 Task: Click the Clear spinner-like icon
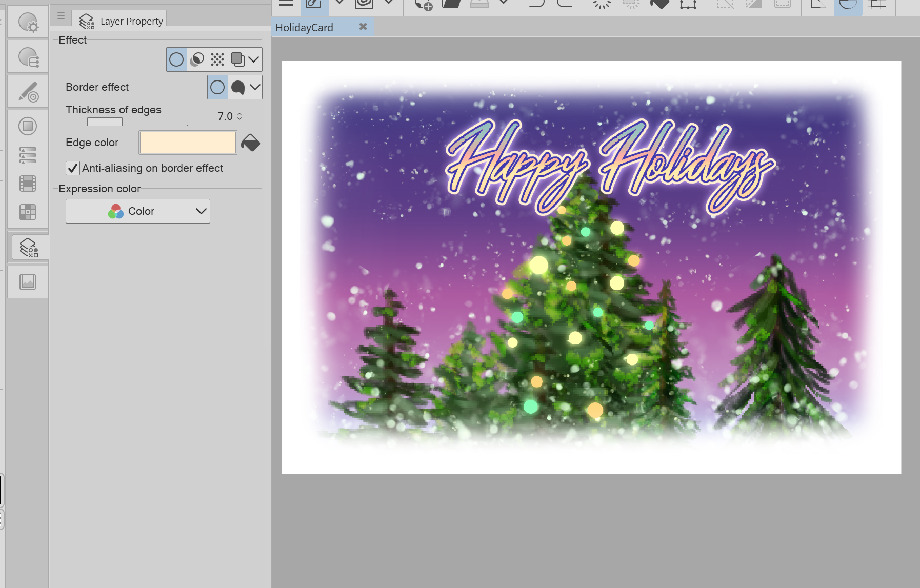[x=602, y=5]
